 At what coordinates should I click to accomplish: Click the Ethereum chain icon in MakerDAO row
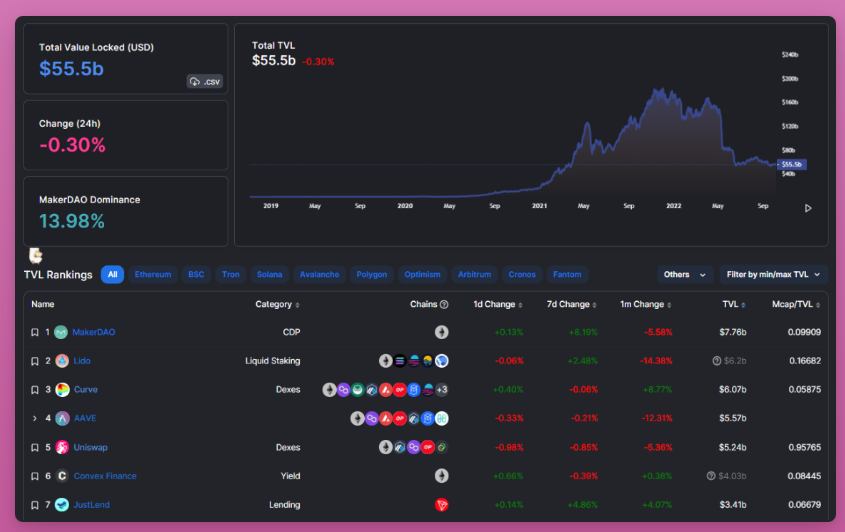[x=441, y=332]
